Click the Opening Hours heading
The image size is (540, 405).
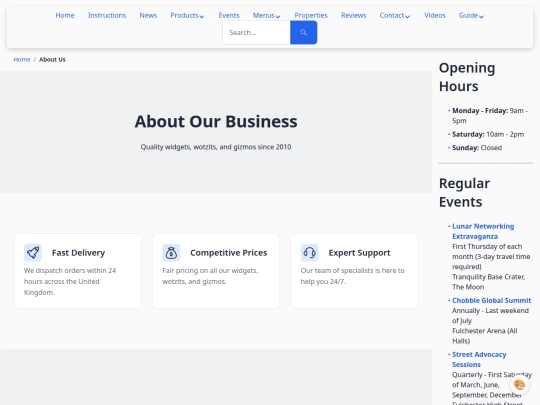click(467, 77)
